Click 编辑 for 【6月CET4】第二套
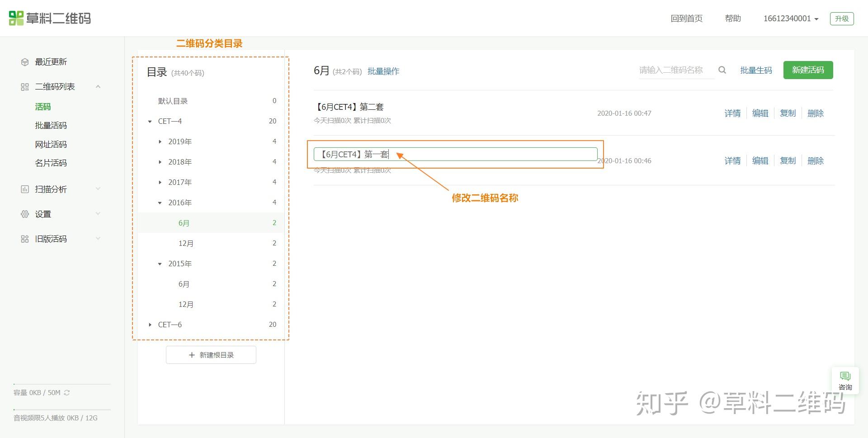 pyautogui.click(x=760, y=113)
